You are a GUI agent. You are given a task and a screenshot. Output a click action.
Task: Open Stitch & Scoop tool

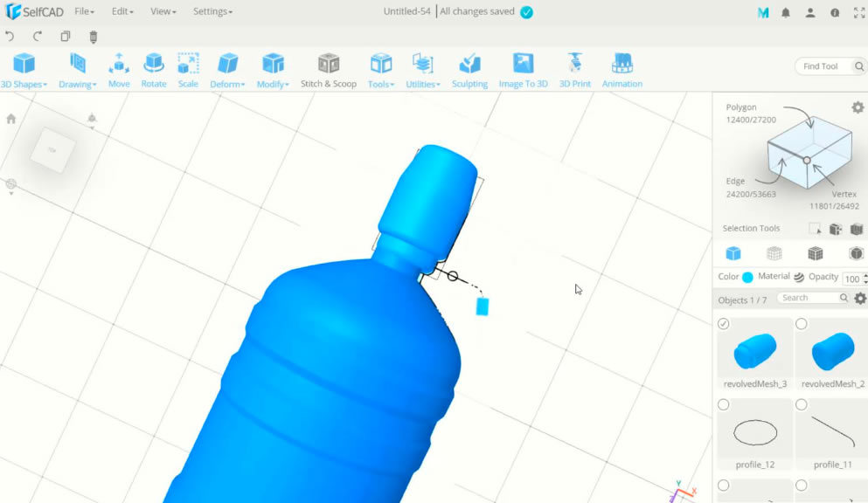click(329, 70)
